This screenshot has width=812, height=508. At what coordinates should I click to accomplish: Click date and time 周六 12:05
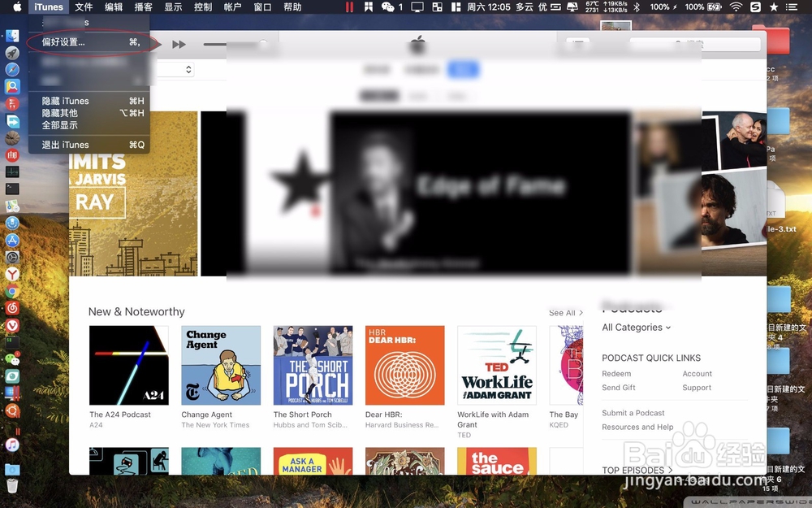coord(489,7)
